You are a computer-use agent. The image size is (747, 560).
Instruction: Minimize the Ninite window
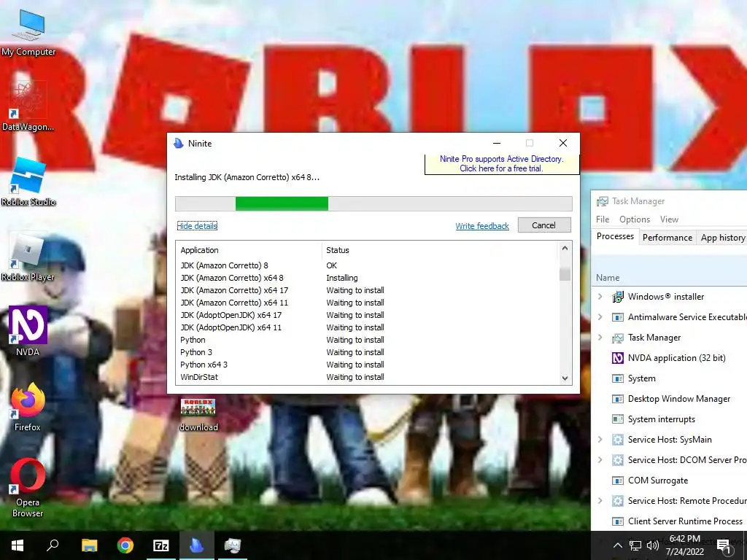[497, 143]
